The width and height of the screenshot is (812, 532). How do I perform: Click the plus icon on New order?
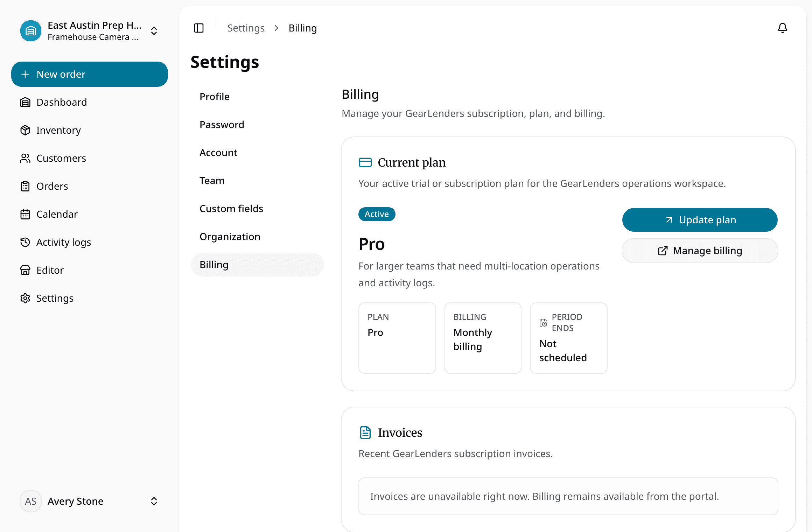click(25, 74)
